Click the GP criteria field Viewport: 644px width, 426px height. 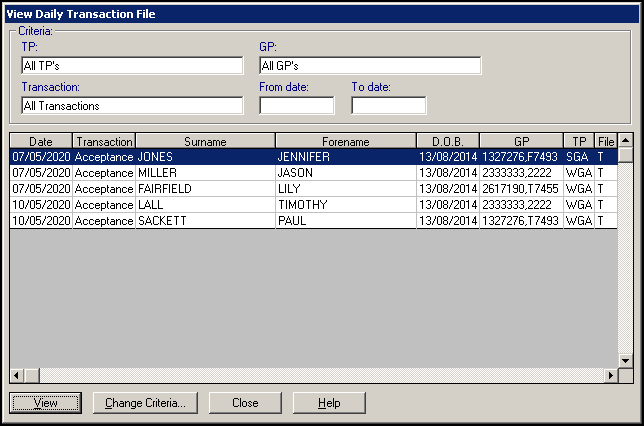[369, 66]
